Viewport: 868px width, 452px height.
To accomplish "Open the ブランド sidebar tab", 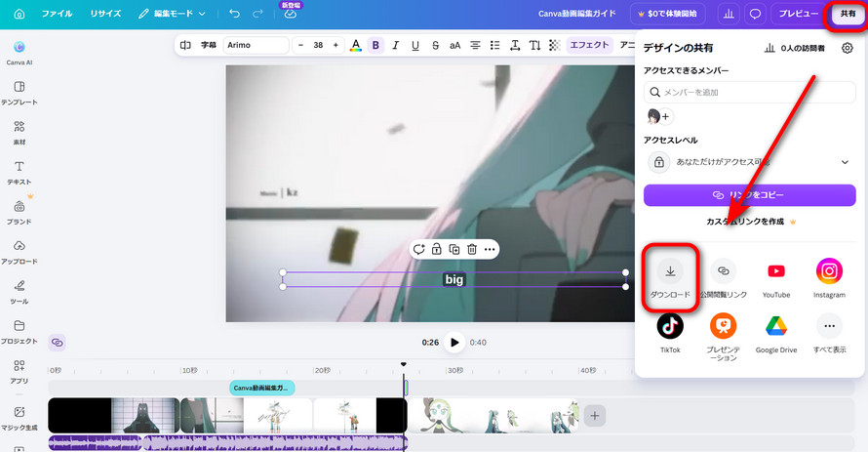I will 20,213.
